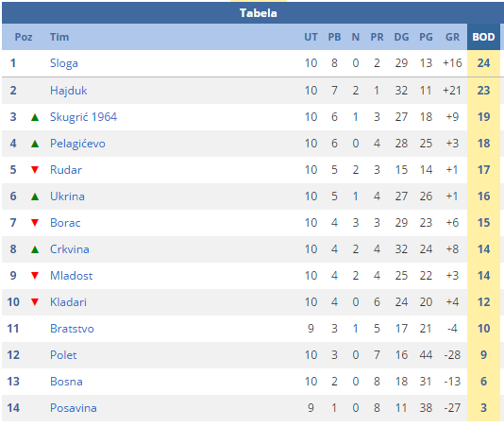Image resolution: width=504 pixels, height=427 pixels.
Task: Click the Tabela header bar
Action: point(252,13)
